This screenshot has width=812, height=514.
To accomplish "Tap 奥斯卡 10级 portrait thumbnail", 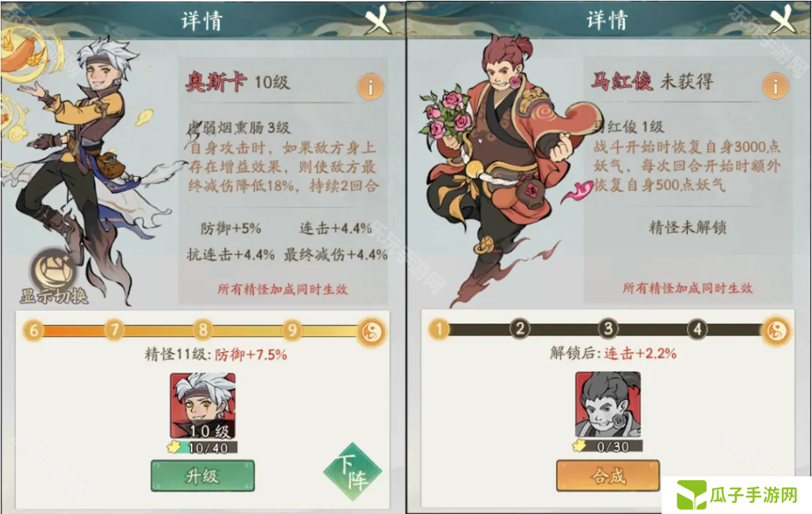I will tap(202, 406).
